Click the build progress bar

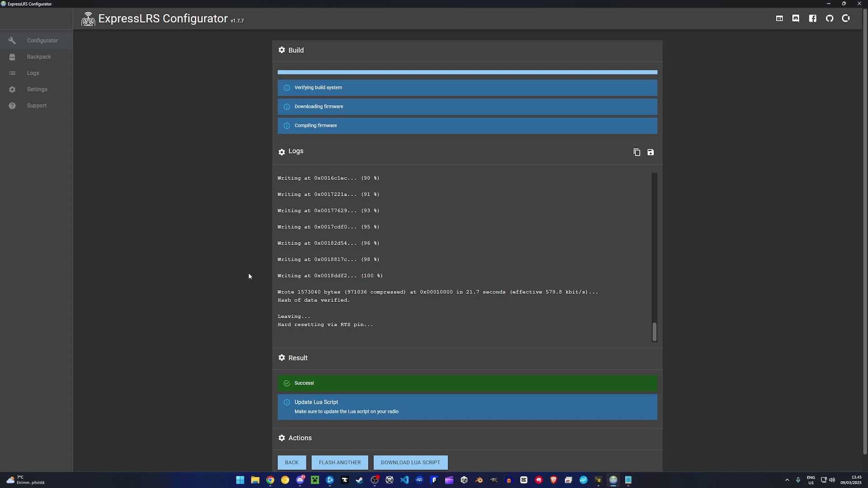coord(467,72)
